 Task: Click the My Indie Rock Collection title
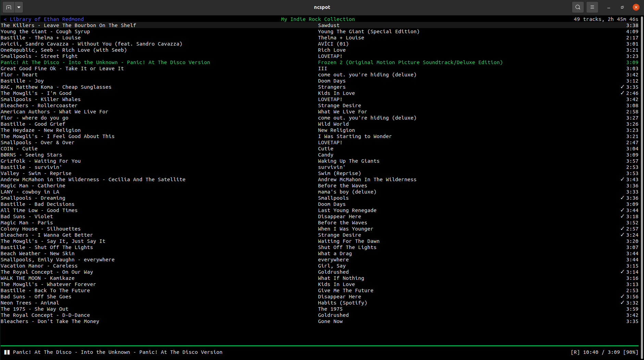318,19
